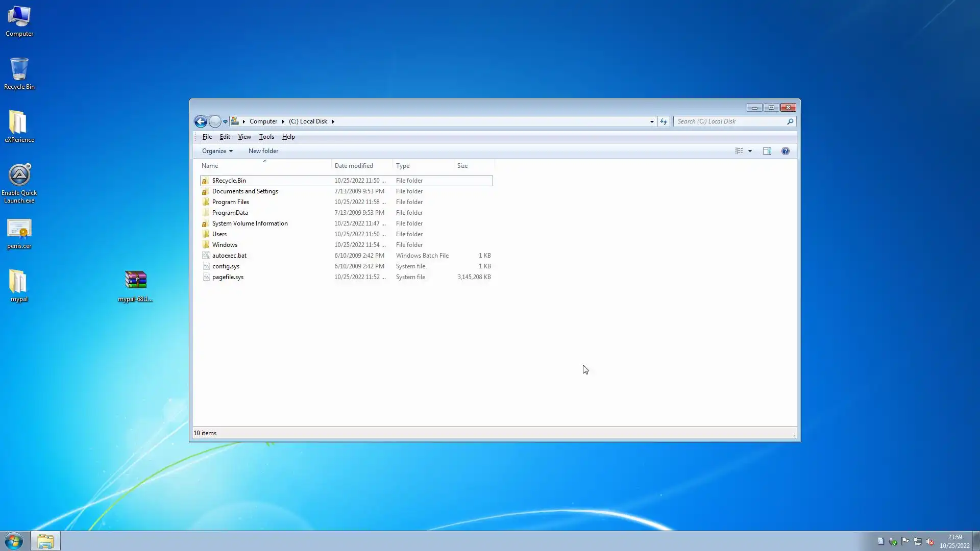
Task: Open the Organize dropdown menu
Action: [x=217, y=151]
